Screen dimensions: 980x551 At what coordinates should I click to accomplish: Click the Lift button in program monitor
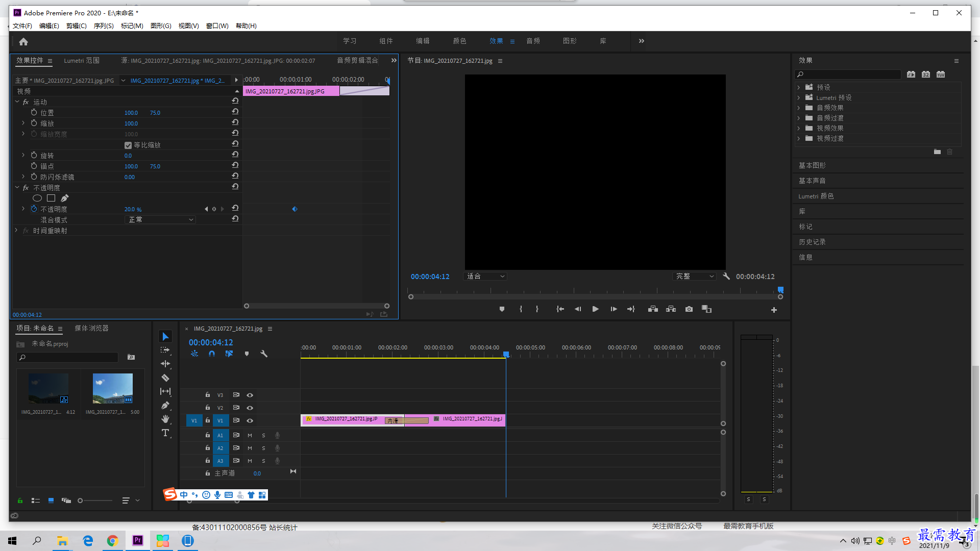(x=653, y=309)
